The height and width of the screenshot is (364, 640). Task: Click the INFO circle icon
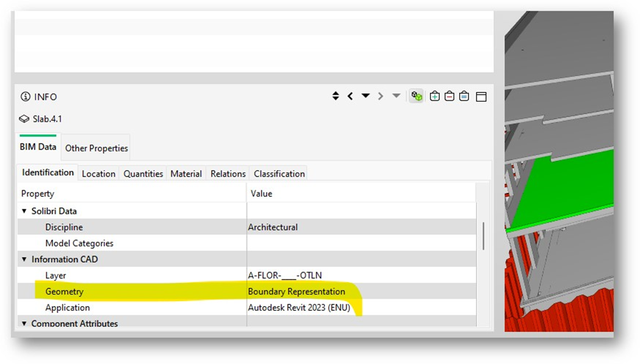(25, 97)
